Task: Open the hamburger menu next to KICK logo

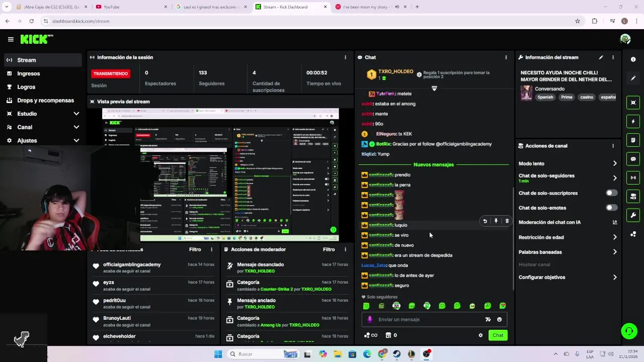Action: (11, 39)
